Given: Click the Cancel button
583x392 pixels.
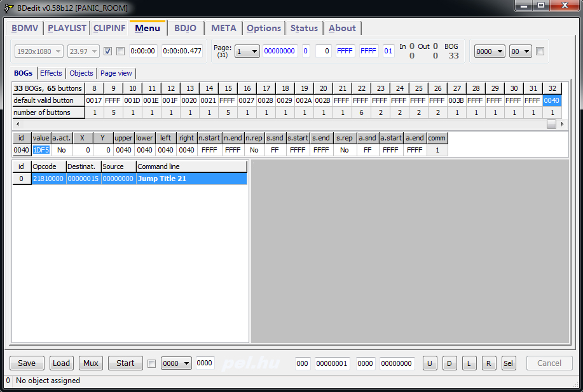Looking at the screenshot, I should pos(549,363).
